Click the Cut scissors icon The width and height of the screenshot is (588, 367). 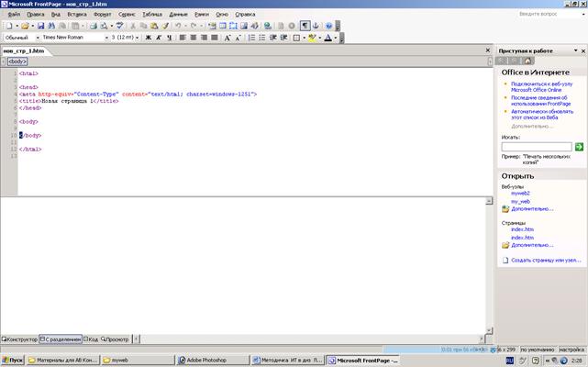point(133,26)
